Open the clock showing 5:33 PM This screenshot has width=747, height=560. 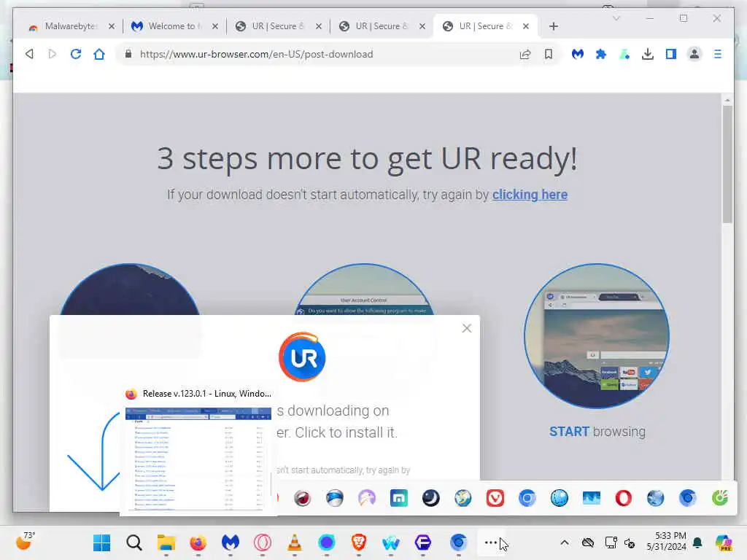pyautogui.click(x=667, y=542)
